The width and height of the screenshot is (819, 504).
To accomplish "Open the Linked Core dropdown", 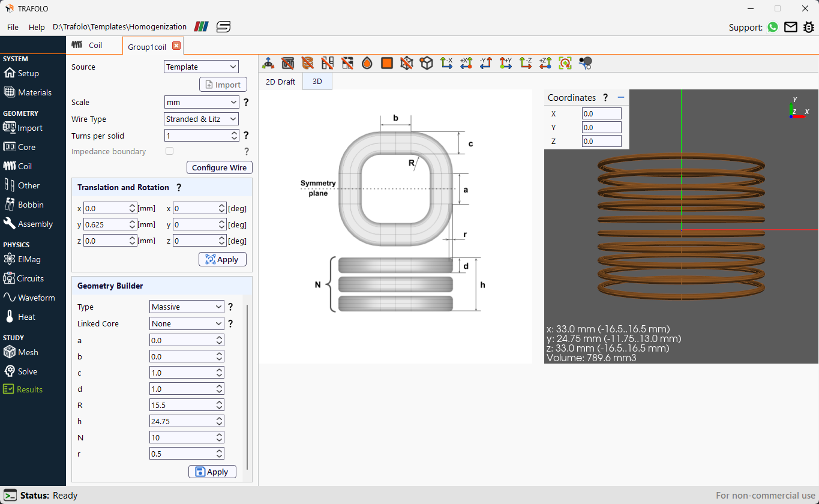I will 186,323.
